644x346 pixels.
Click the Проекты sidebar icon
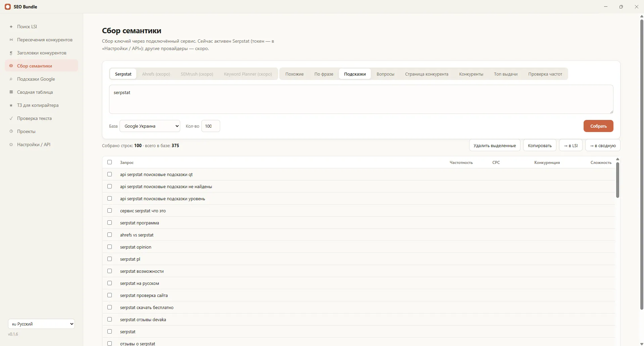11,131
